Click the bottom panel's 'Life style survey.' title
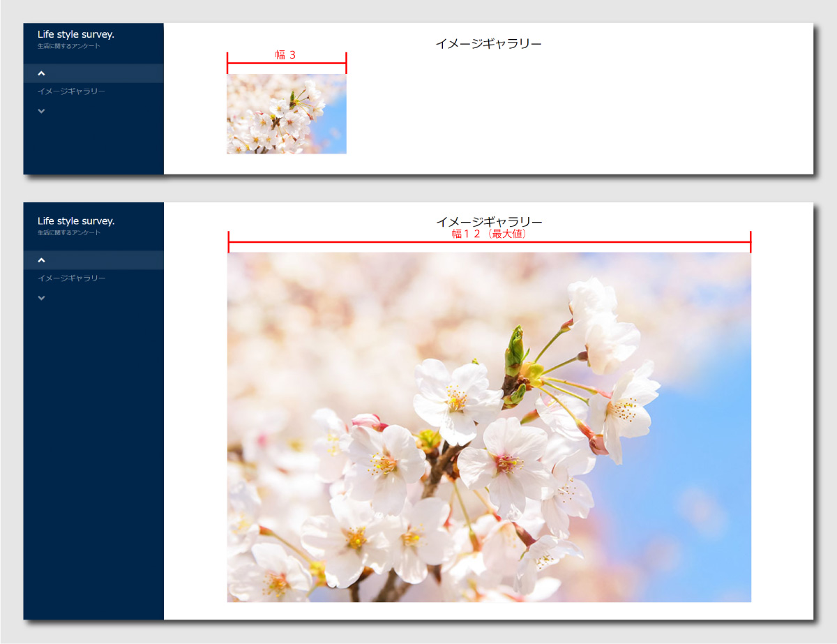The width and height of the screenshot is (837, 644). point(76,221)
